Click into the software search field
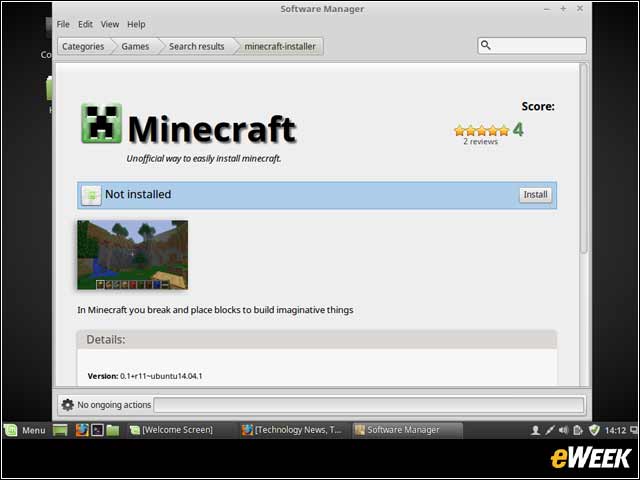The width and height of the screenshot is (640, 480). tap(532, 46)
